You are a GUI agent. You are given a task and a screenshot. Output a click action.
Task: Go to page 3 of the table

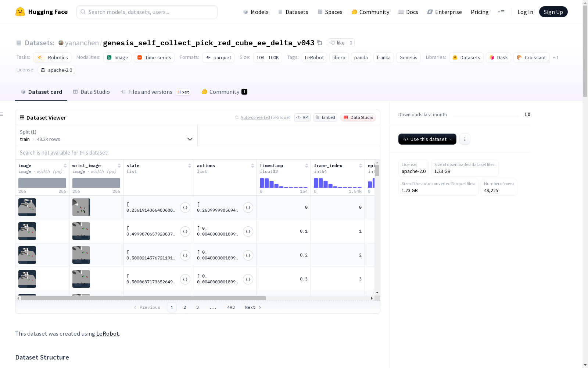pyautogui.click(x=197, y=307)
